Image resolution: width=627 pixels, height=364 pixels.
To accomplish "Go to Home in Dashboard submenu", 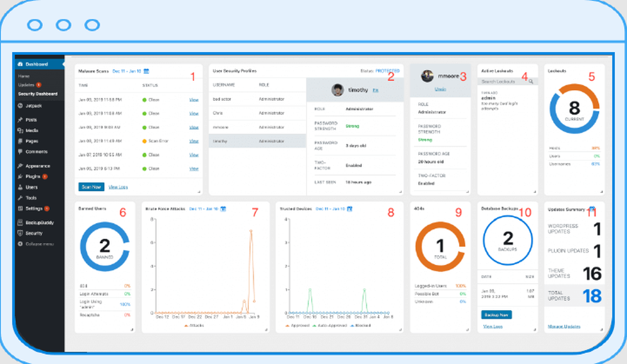I will [x=24, y=76].
